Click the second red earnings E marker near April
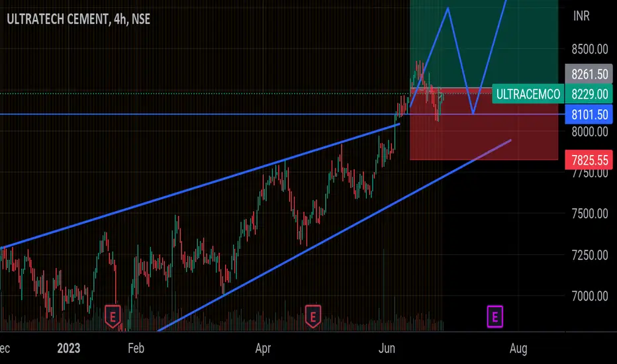The height and width of the screenshot is (364, 617). tap(313, 316)
